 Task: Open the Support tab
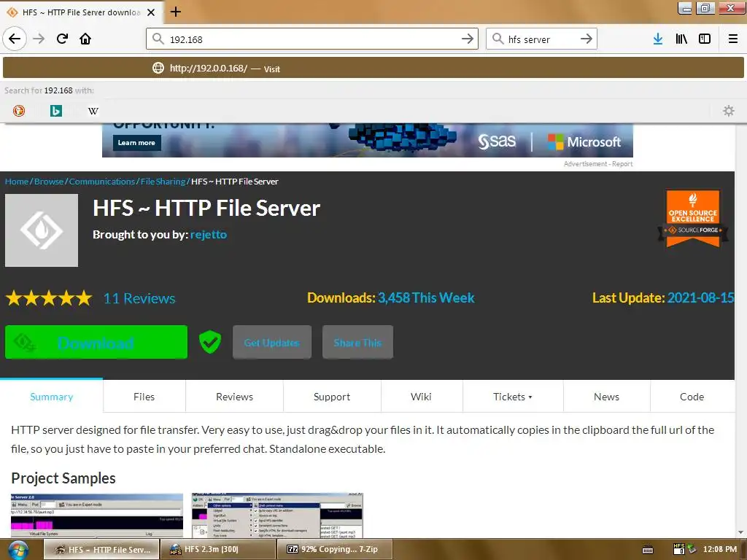pos(332,396)
